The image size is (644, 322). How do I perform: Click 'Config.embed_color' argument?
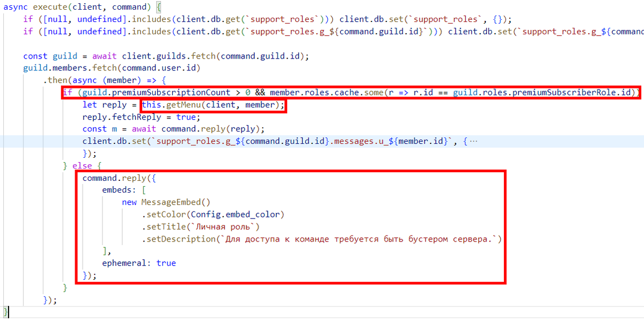tap(235, 215)
